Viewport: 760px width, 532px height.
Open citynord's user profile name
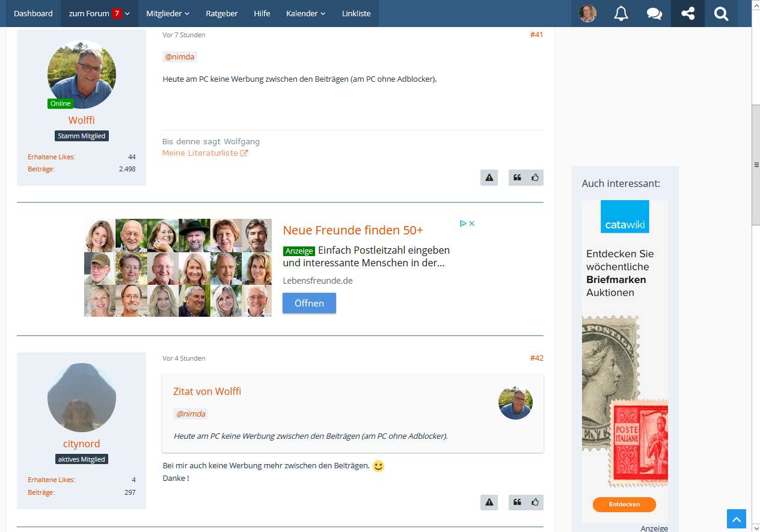pos(81,444)
